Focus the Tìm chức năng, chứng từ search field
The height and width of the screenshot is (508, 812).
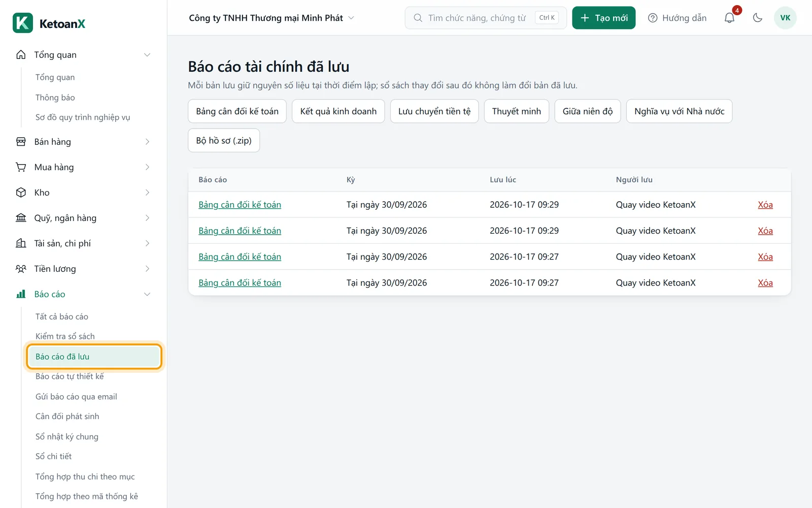tap(486, 18)
